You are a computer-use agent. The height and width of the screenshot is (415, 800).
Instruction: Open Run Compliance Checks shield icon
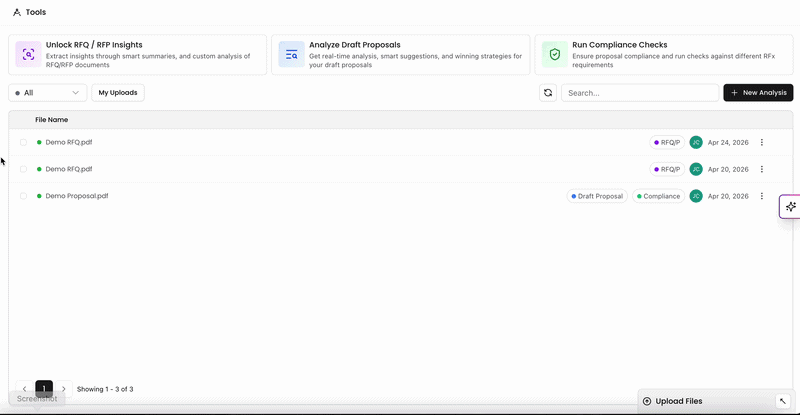[555, 55]
